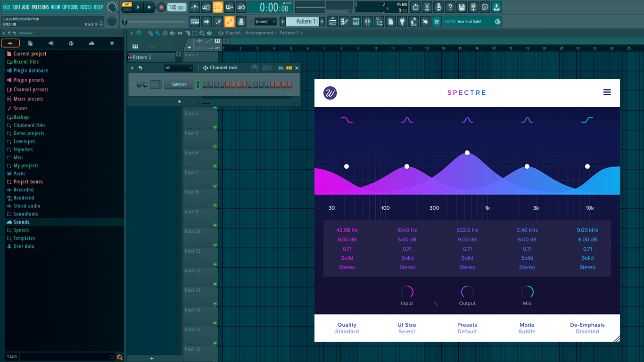Open the tempo tapper icon
Viewport: 644px width, 362px height.
(413, 21)
